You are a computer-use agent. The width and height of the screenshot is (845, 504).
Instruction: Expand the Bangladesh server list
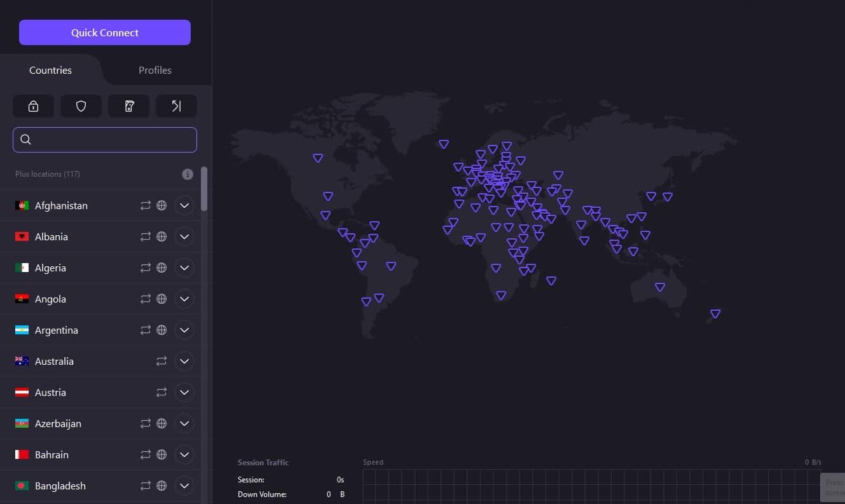pos(184,486)
